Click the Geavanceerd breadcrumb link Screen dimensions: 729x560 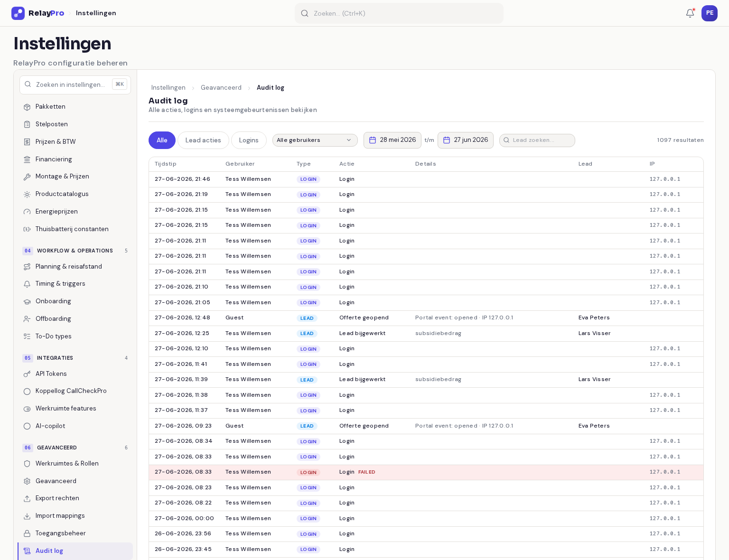pyautogui.click(x=221, y=88)
